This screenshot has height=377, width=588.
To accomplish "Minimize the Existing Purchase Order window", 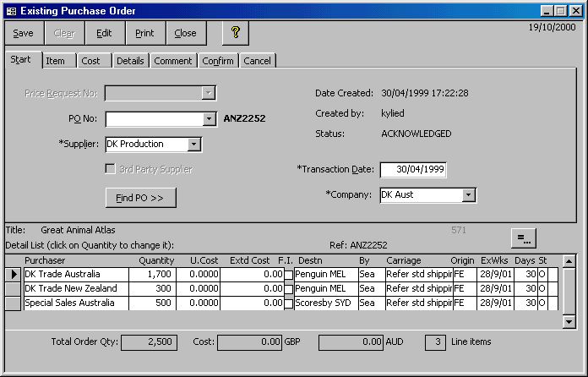I will pos(547,11).
